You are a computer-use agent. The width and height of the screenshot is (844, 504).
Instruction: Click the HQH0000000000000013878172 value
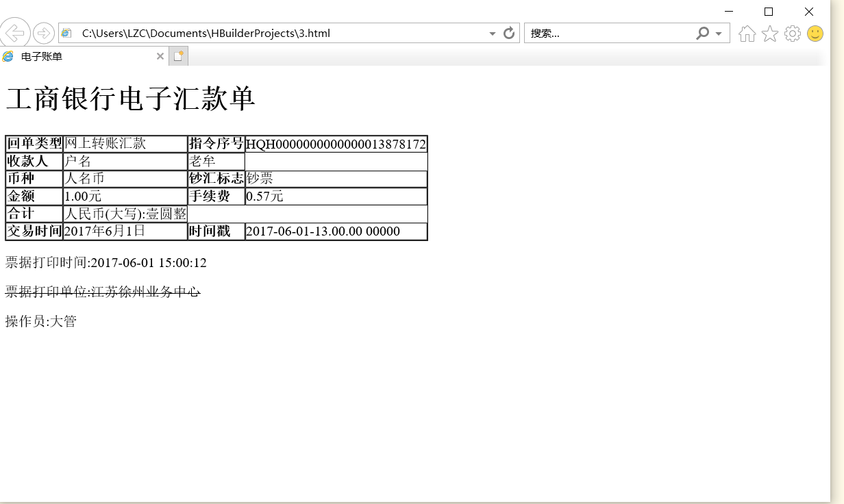[x=336, y=144]
